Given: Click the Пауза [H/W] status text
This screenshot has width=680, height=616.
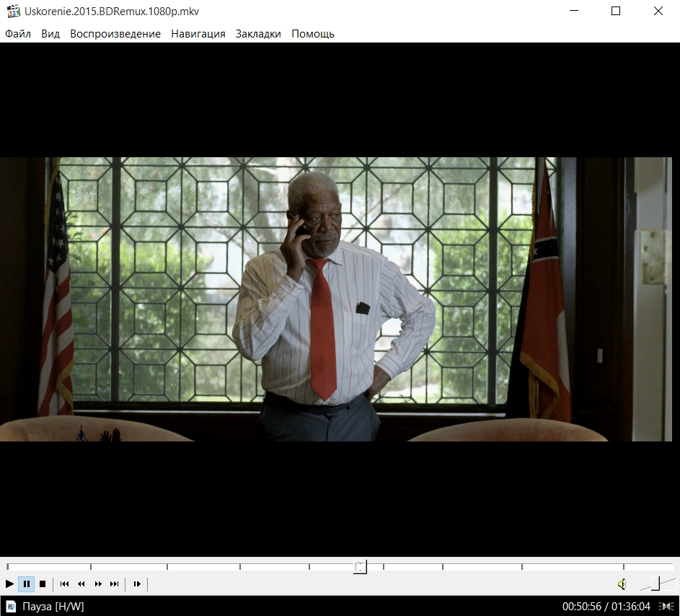Looking at the screenshot, I should [53, 606].
